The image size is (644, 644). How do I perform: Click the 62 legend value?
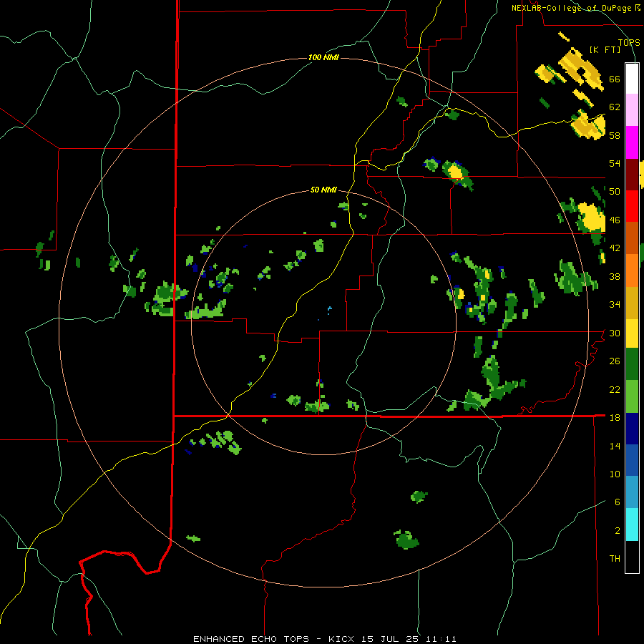tap(615, 107)
